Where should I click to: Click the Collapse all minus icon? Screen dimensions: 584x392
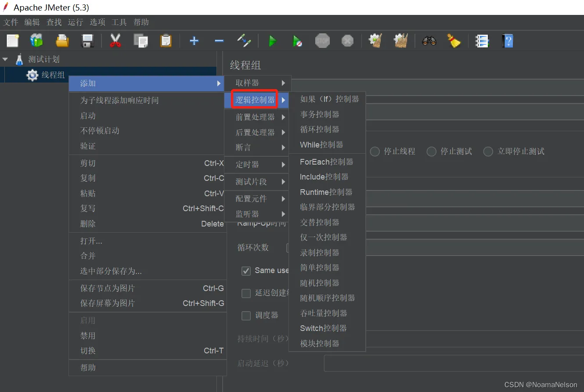tap(219, 41)
